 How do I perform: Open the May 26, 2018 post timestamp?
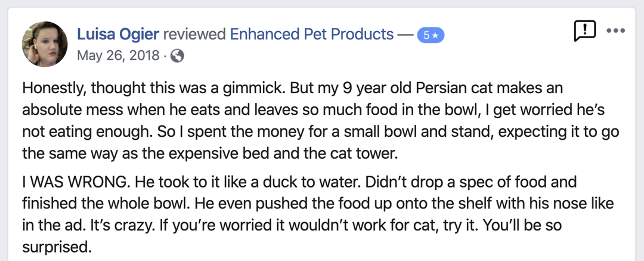click(117, 56)
